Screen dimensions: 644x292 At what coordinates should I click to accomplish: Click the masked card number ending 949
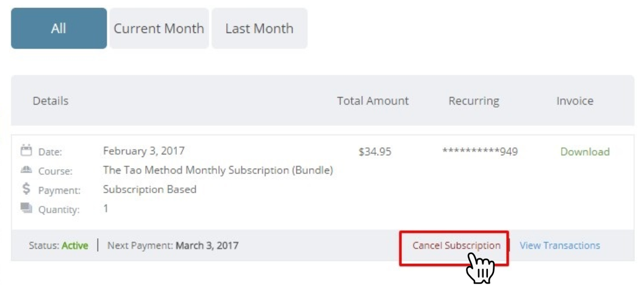pyautogui.click(x=480, y=151)
